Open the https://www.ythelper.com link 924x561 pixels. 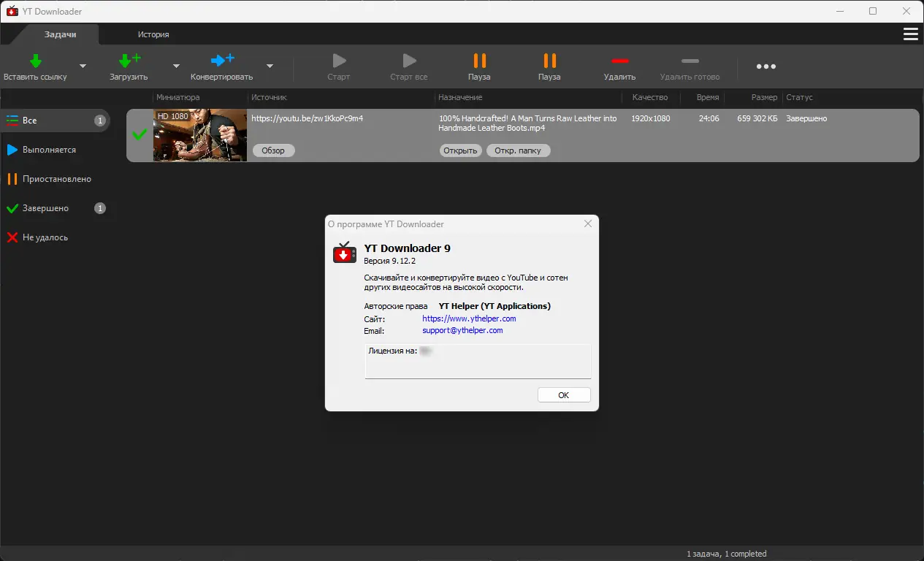[x=469, y=318]
